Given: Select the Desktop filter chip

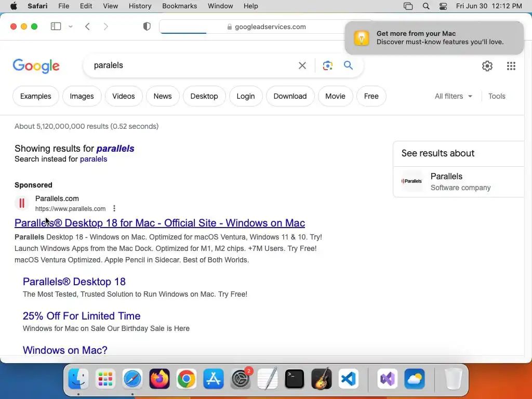Looking at the screenshot, I should [204, 96].
